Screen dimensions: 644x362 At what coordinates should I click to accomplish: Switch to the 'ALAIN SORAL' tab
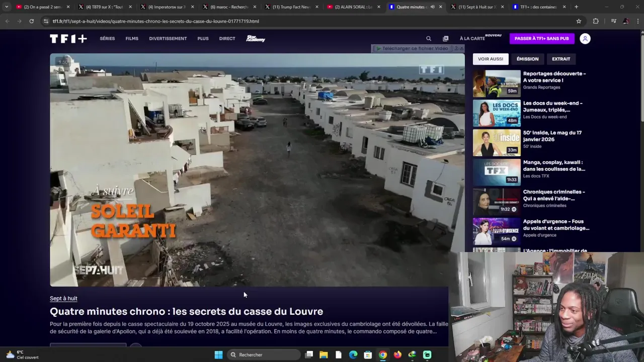click(x=353, y=7)
